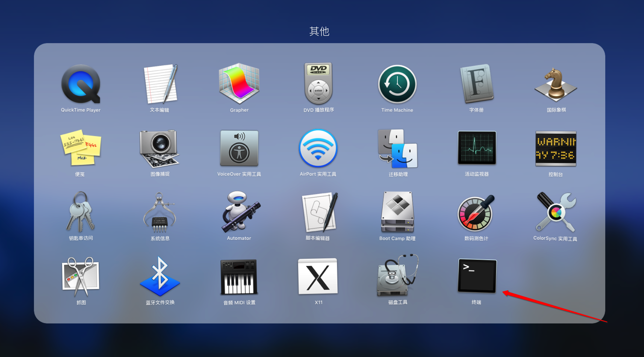Click the 其他 folder title
Viewport: 644px width, 357px height.
point(319,31)
